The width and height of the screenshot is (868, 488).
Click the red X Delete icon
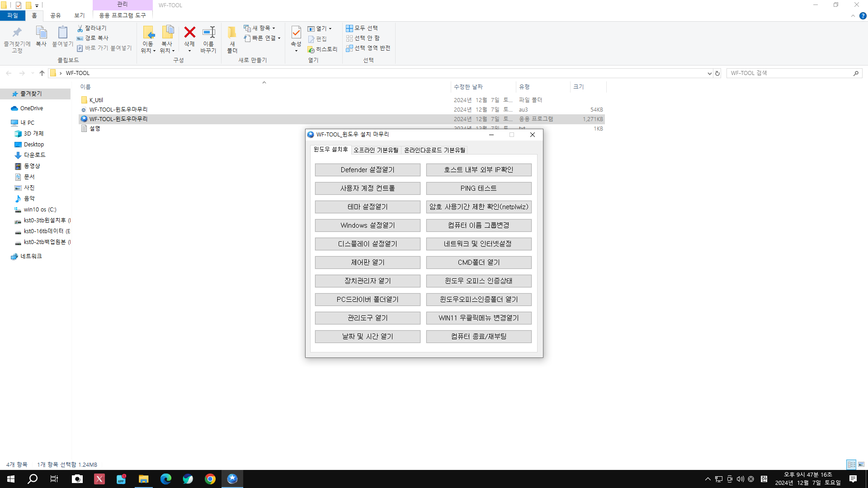(x=189, y=32)
